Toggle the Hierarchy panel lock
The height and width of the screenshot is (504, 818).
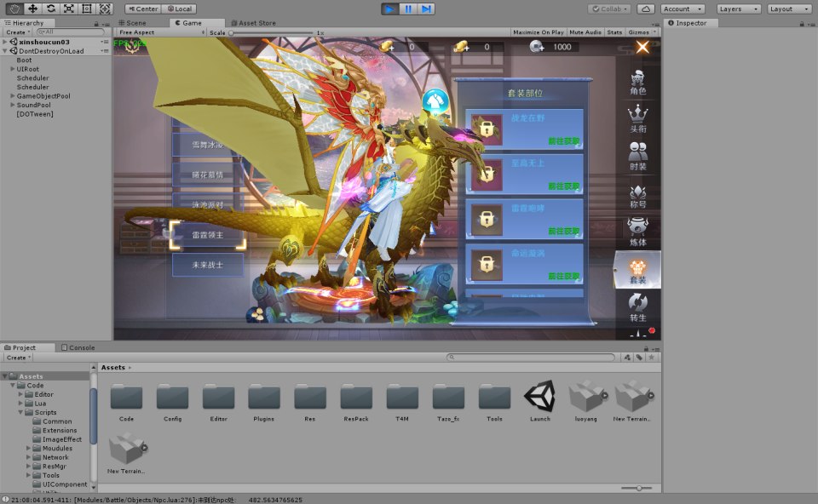click(x=96, y=24)
